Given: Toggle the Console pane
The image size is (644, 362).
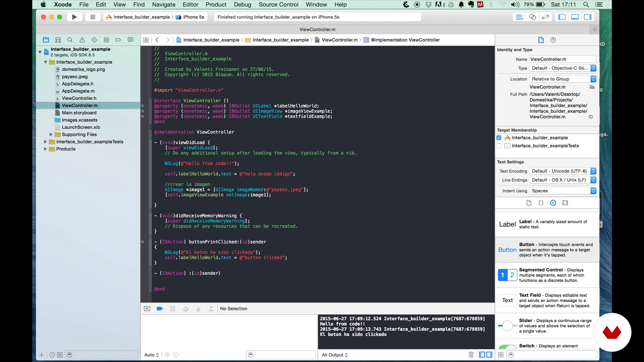Looking at the screenshot, I should click(489, 355).
